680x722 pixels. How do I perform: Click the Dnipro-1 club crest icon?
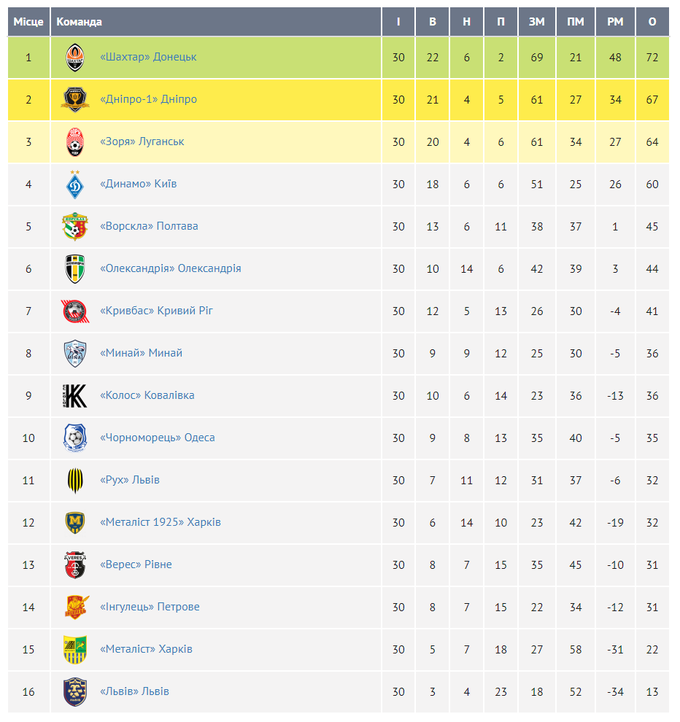pos(75,99)
